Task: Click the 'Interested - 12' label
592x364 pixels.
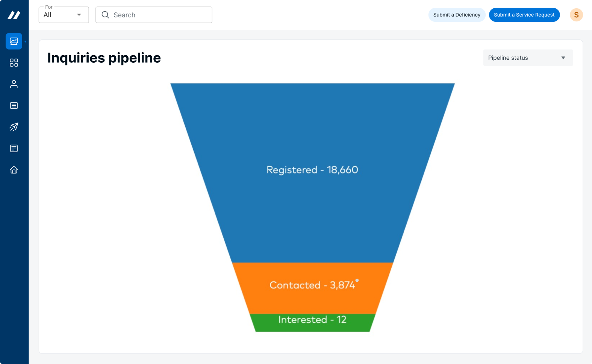Action: coord(312,320)
